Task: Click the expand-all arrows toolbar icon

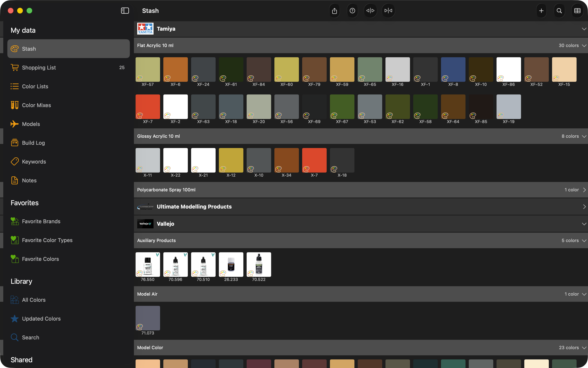Action: point(370,11)
